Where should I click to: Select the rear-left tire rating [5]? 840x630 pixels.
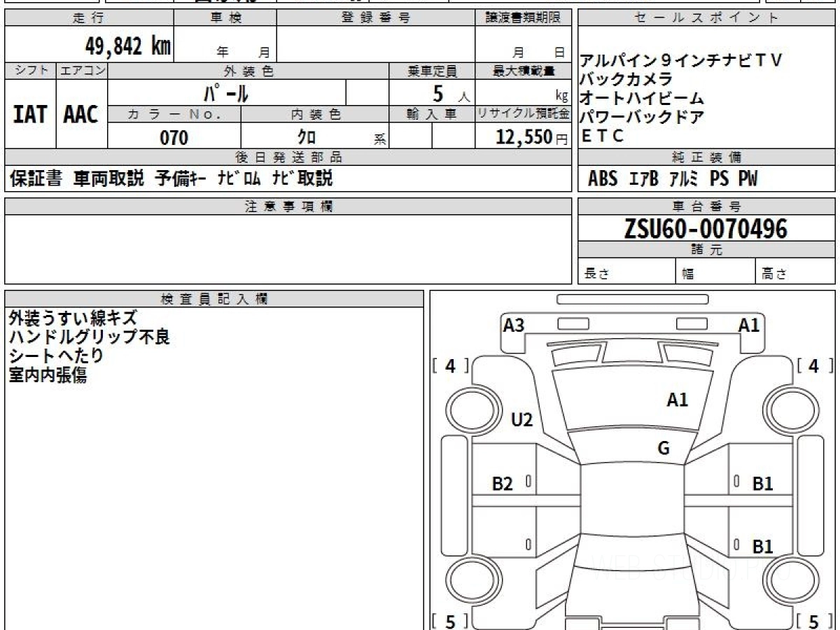click(451, 621)
